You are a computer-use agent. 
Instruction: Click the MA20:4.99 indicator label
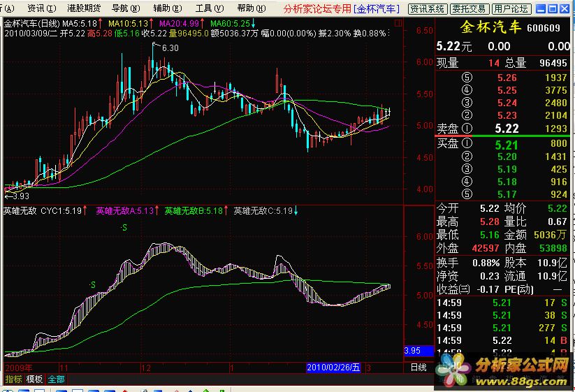182,24
